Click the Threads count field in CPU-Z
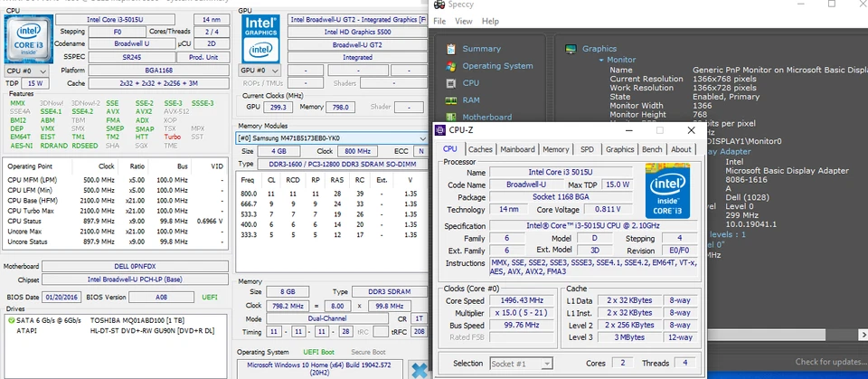868x379 pixels. [684, 364]
